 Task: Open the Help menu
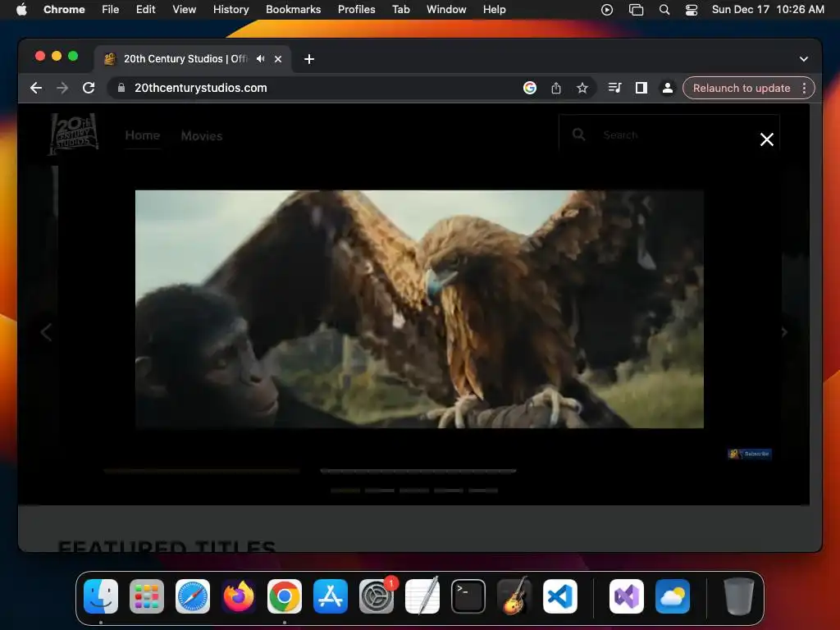point(494,10)
